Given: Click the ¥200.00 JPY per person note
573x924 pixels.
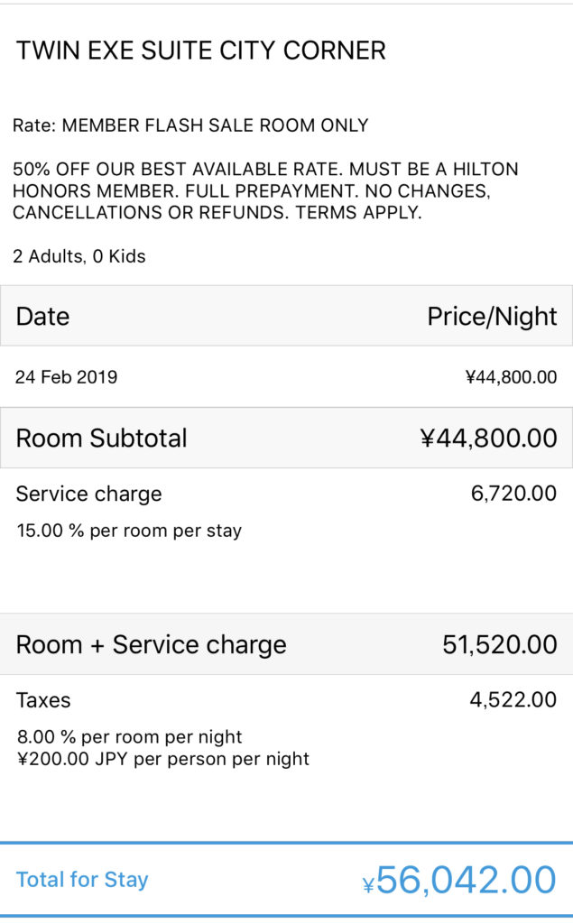Looking at the screenshot, I should coord(163,759).
